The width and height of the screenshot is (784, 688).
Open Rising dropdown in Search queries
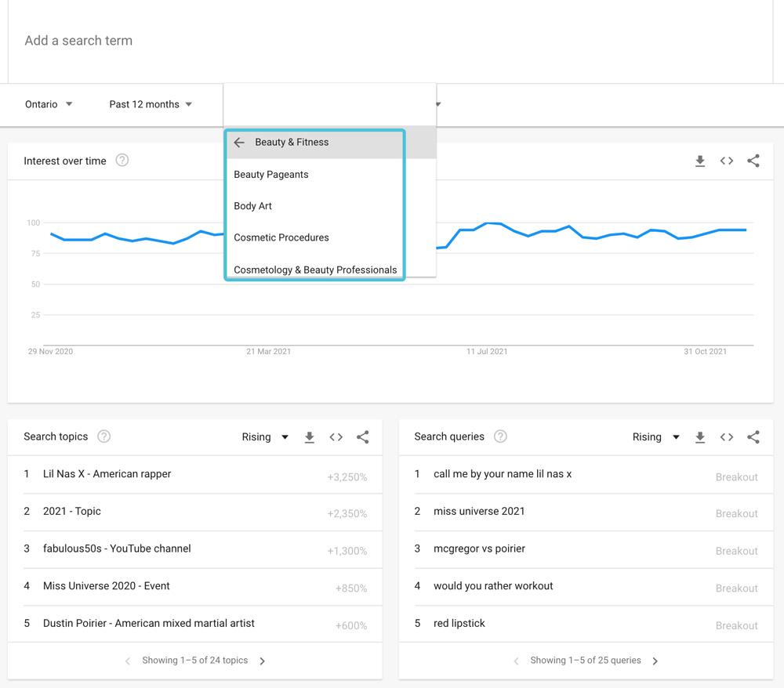655,437
